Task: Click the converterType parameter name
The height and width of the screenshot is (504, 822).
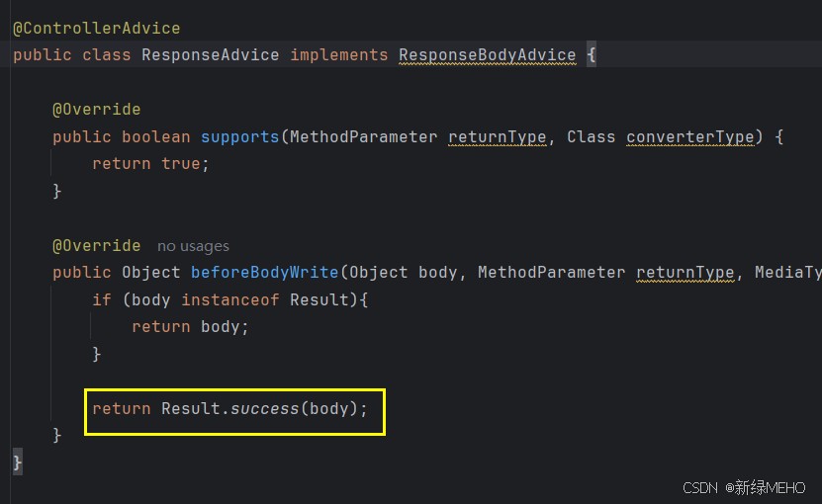Action: (689, 137)
